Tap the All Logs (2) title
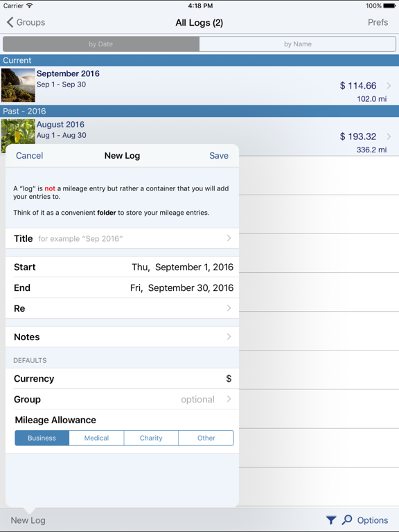 [x=199, y=23]
